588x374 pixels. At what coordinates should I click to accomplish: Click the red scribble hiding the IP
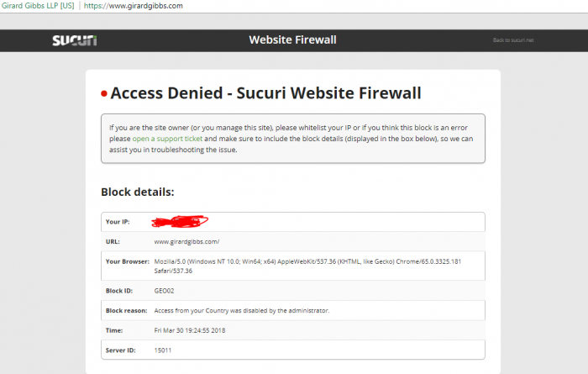pyautogui.click(x=180, y=222)
